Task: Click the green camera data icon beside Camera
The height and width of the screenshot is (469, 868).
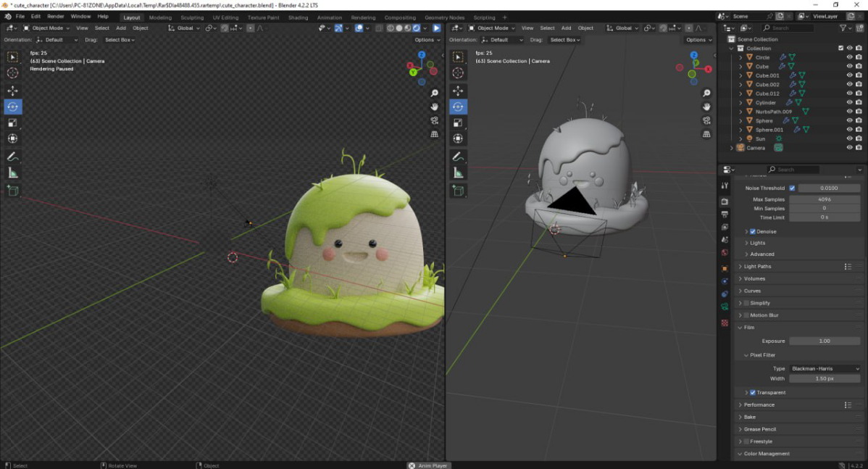Action: coord(778,147)
